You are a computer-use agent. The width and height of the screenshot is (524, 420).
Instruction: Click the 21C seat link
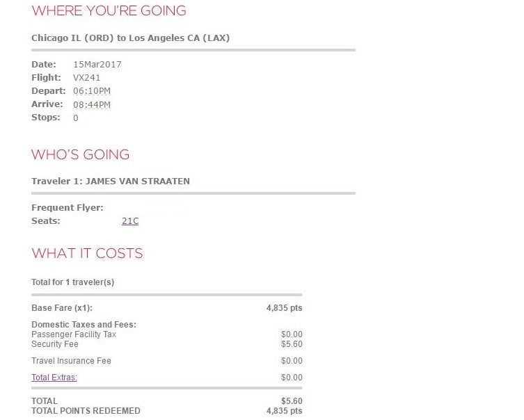130,221
